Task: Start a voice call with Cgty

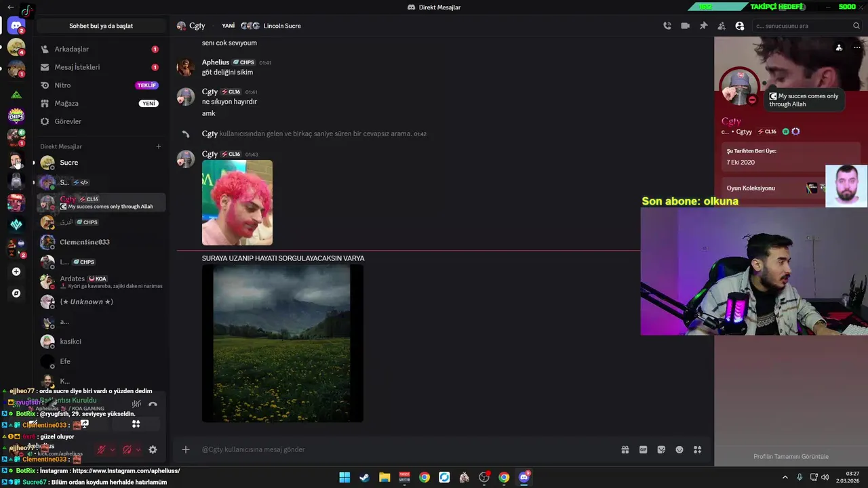Action: tap(667, 26)
